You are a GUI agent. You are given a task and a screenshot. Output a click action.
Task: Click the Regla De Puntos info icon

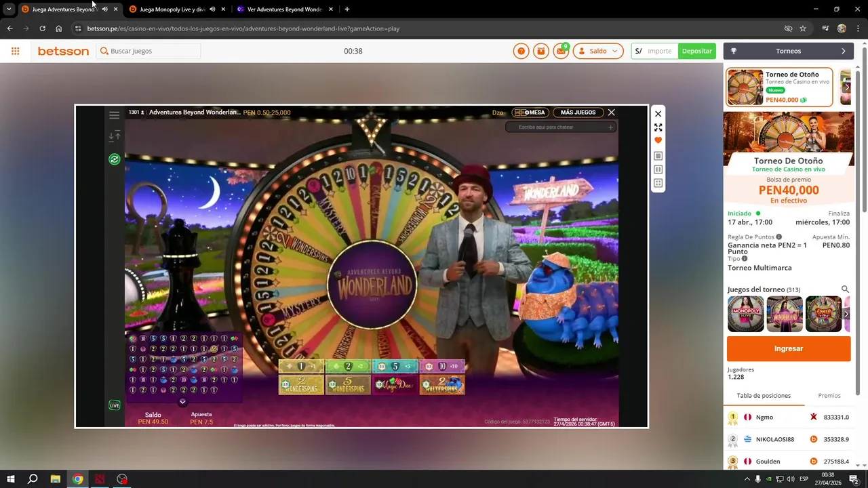(778, 237)
